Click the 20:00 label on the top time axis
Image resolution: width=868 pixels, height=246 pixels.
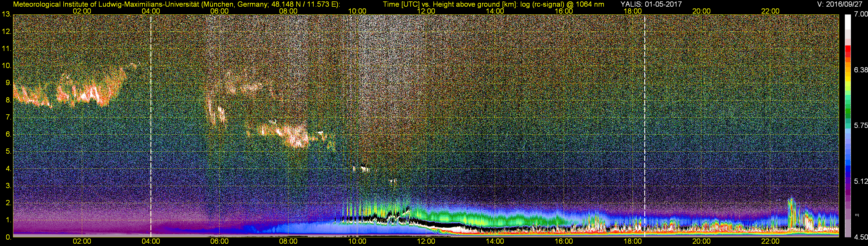tap(702, 11)
